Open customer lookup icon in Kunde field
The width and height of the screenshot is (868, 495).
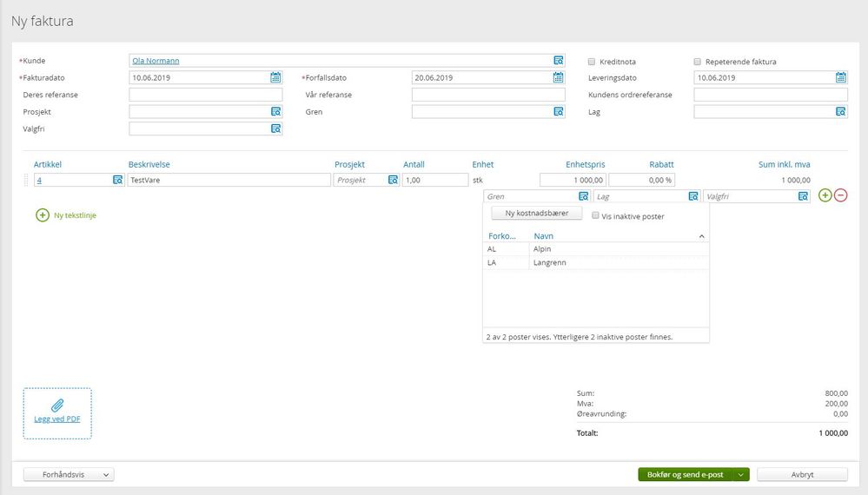[558, 60]
